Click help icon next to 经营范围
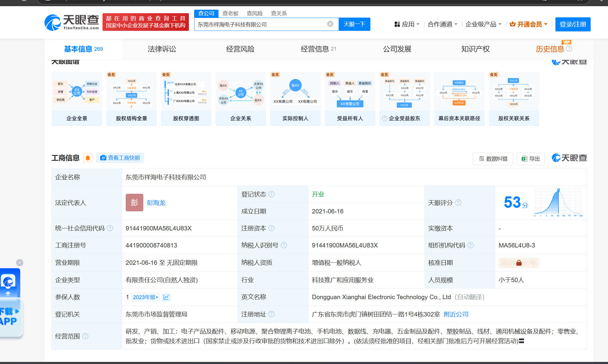This screenshot has width=608, height=364. pyautogui.click(x=85, y=336)
